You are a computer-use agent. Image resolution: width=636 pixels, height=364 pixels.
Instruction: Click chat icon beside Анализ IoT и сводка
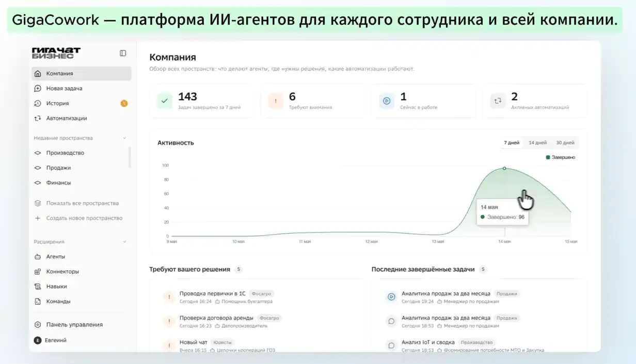tap(391, 345)
